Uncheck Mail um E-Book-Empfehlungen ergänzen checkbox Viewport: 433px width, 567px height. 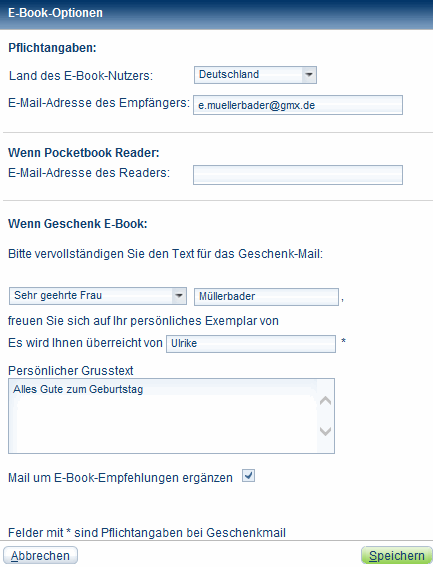(249, 476)
